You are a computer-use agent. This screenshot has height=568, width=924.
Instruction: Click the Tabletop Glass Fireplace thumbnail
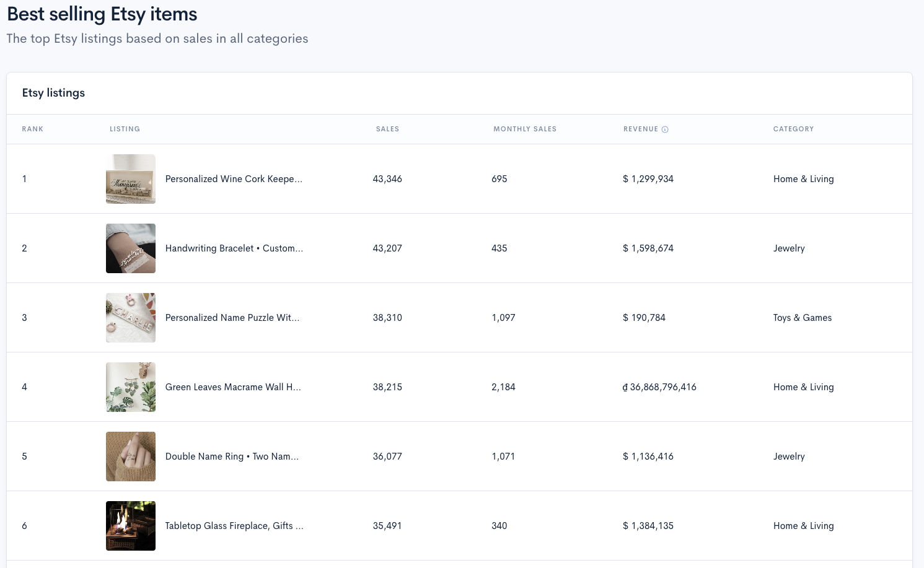point(131,526)
